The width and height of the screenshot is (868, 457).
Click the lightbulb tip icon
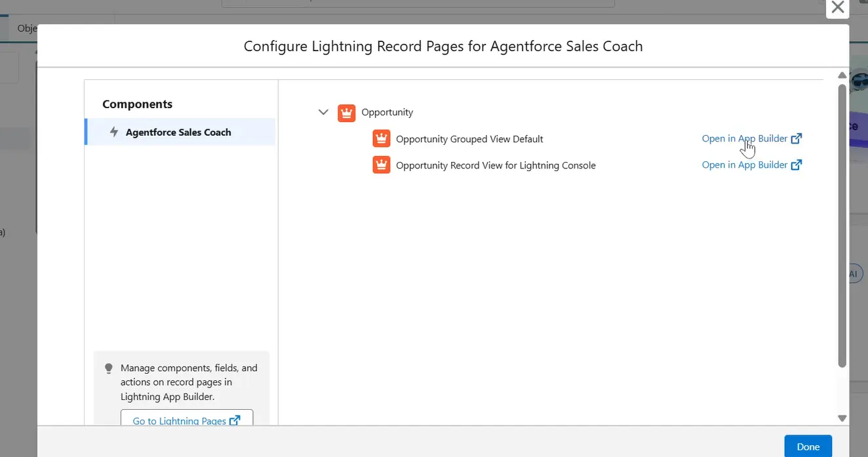point(109,368)
